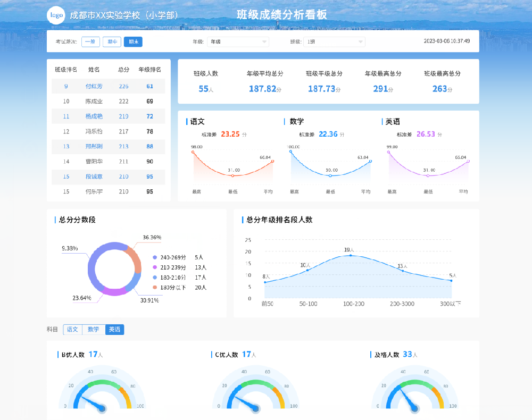Click the 语文 chart 66.04 average point
The height and width of the screenshot is (420, 532).
pos(272,162)
